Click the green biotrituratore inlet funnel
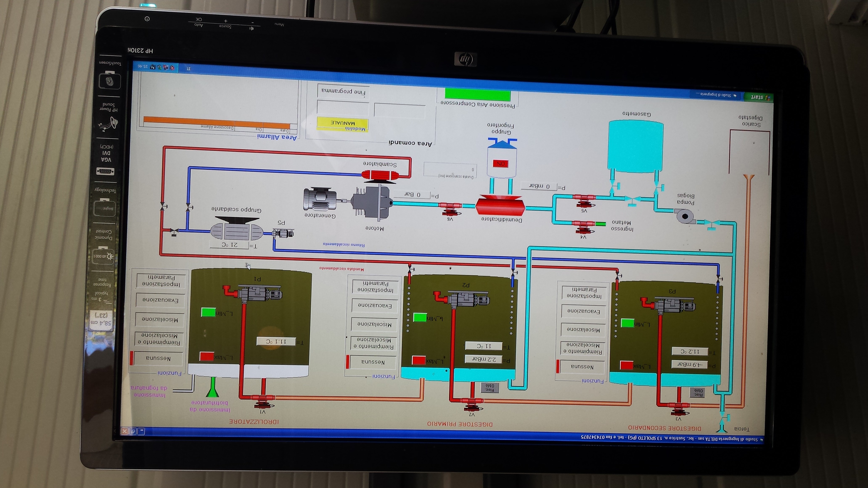 click(212, 387)
